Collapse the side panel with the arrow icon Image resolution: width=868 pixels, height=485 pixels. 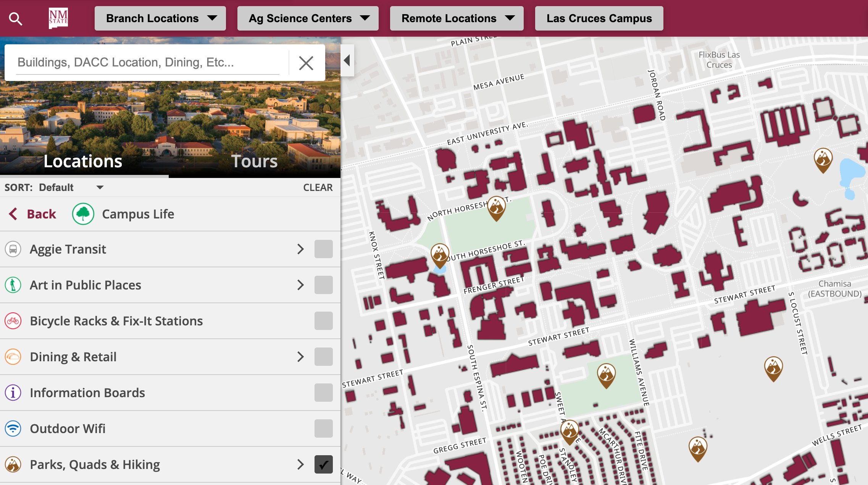tap(347, 60)
